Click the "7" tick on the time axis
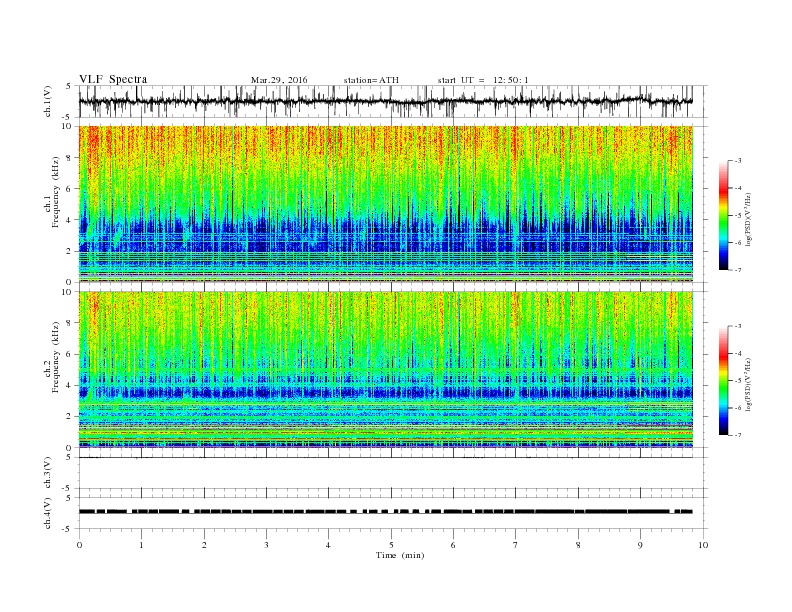 point(516,545)
